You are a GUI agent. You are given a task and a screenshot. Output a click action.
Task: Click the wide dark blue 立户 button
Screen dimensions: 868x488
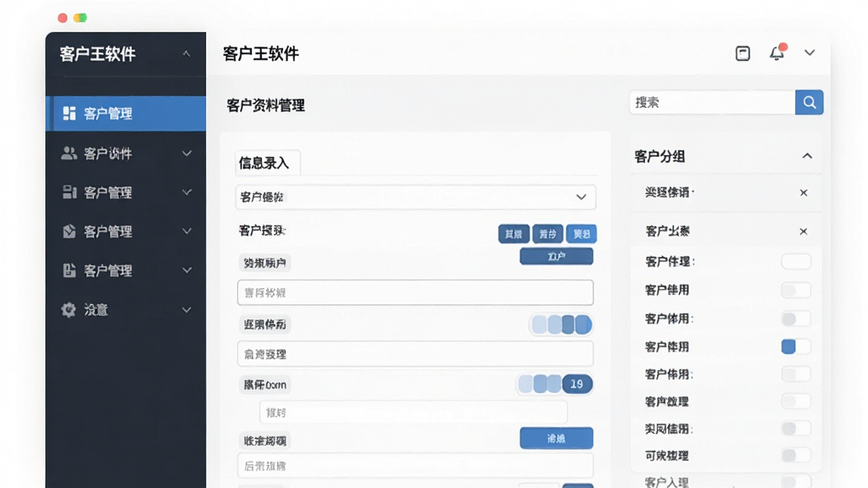pyautogui.click(x=556, y=256)
